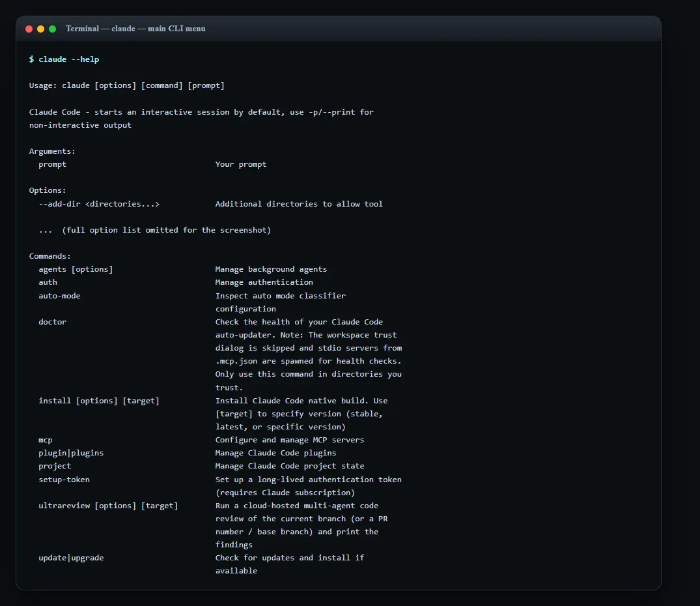Click the '(full option list omitted for the screenshot)' note
This screenshot has height=606, width=700.
167,230
